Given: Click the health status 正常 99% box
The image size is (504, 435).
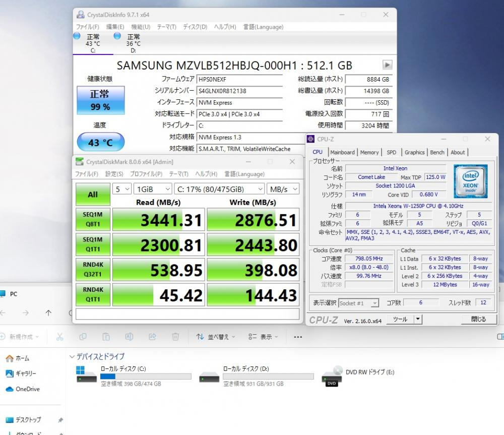Looking at the screenshot, I should coord(101,100).
